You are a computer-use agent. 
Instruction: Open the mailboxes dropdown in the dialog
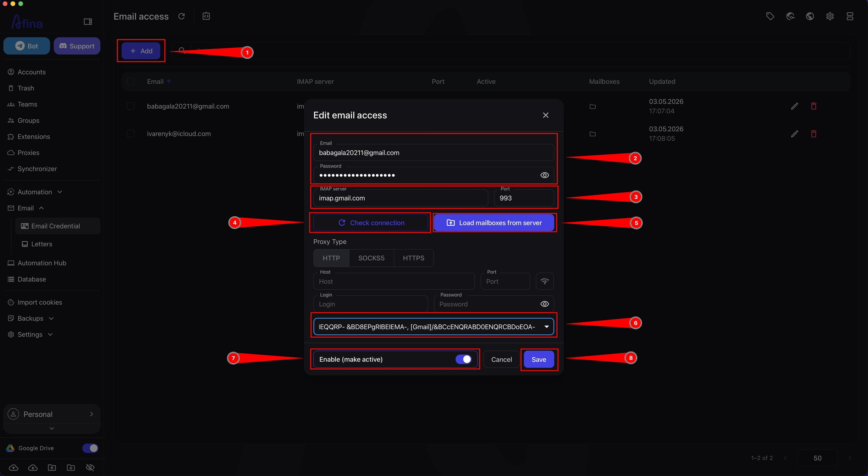(434, 327)
